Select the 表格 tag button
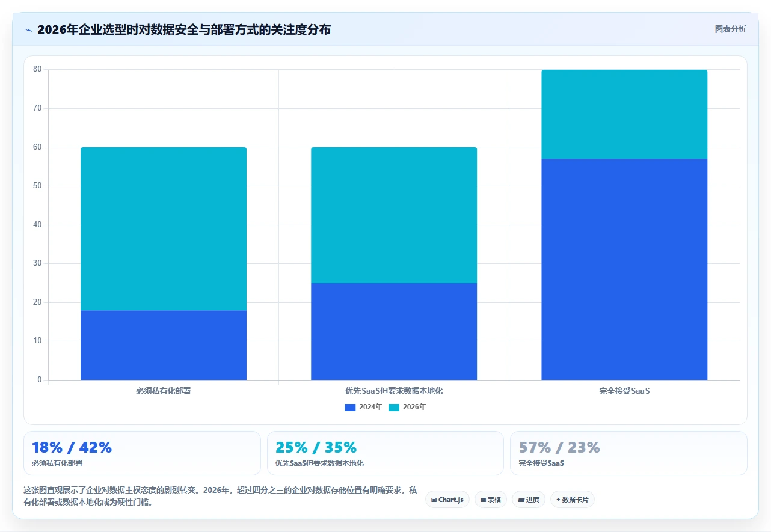Screen dimensions: 771x532 [491, 500]
